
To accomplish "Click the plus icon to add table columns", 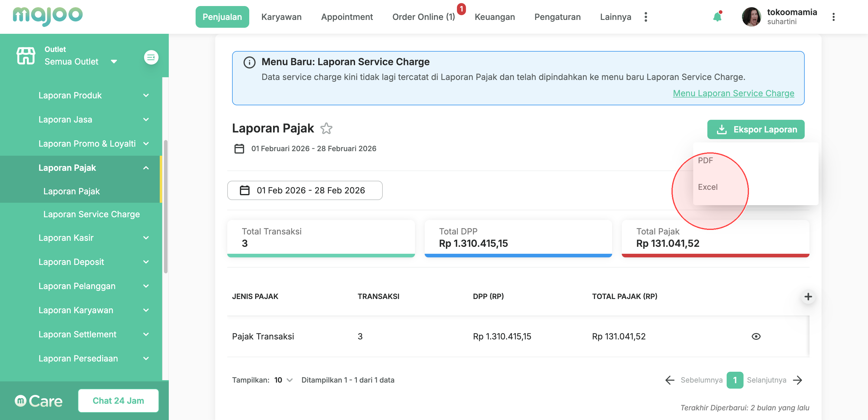I will click(808, 297).
